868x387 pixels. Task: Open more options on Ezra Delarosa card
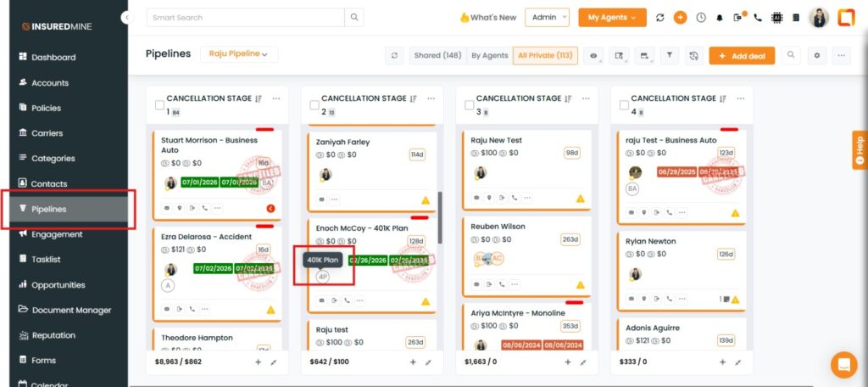[205, 310]
